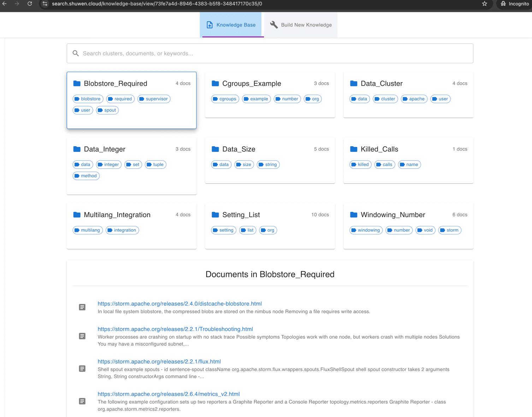Click the Incognito profile icon
Image resolution: width=532 pixels, height=417 pixels.
[x=503, y=4]
